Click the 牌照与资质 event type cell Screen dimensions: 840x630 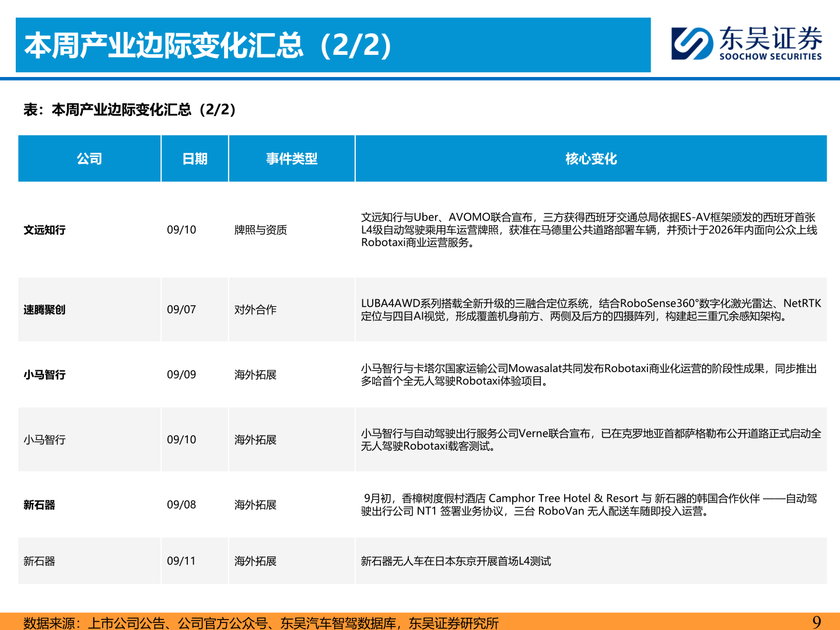[261, 230]
